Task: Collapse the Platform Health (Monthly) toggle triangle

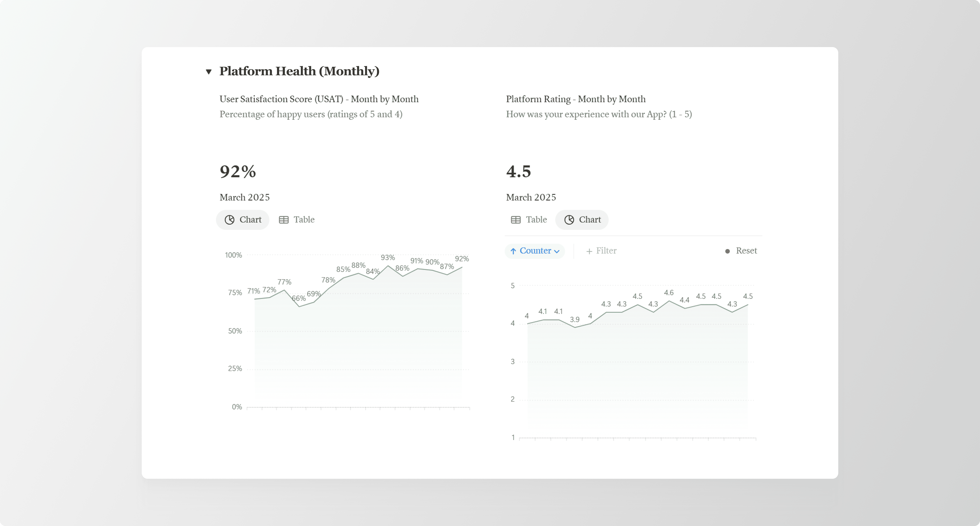Action: click(x=209, y=71)
